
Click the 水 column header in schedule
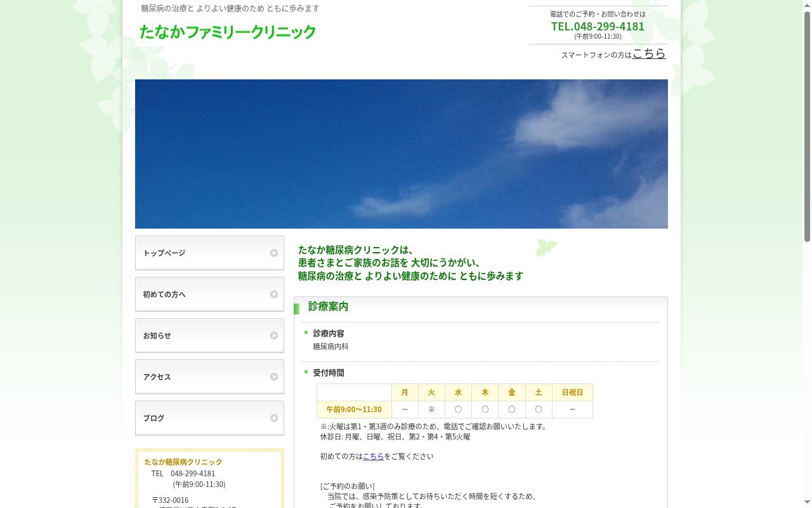458,392
